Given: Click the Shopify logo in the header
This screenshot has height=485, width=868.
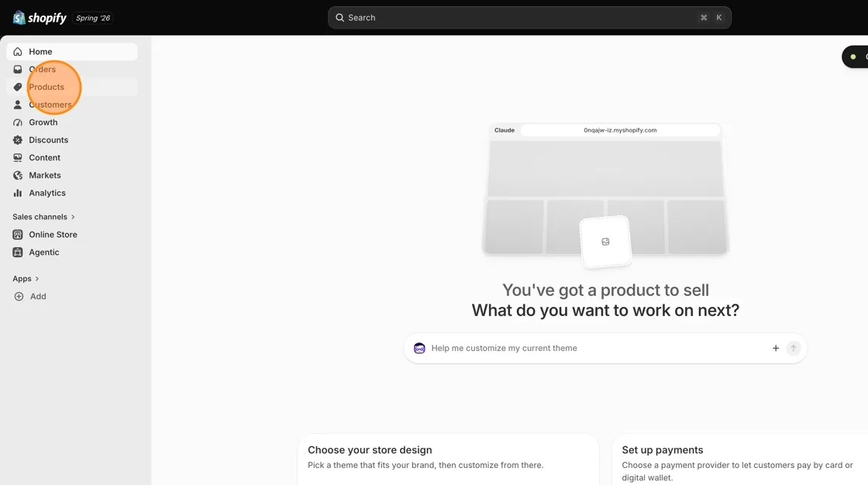Looking at the screenshot, I should (40, 18).
